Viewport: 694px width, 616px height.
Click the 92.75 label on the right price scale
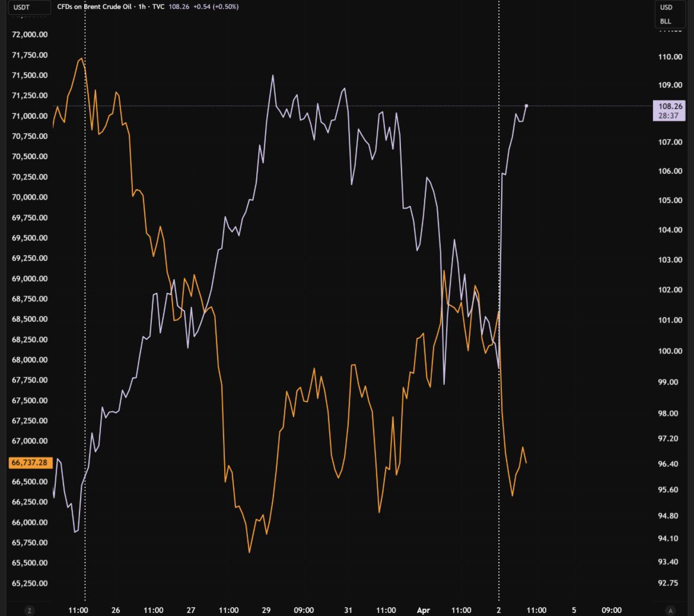[x=668, y=583]
